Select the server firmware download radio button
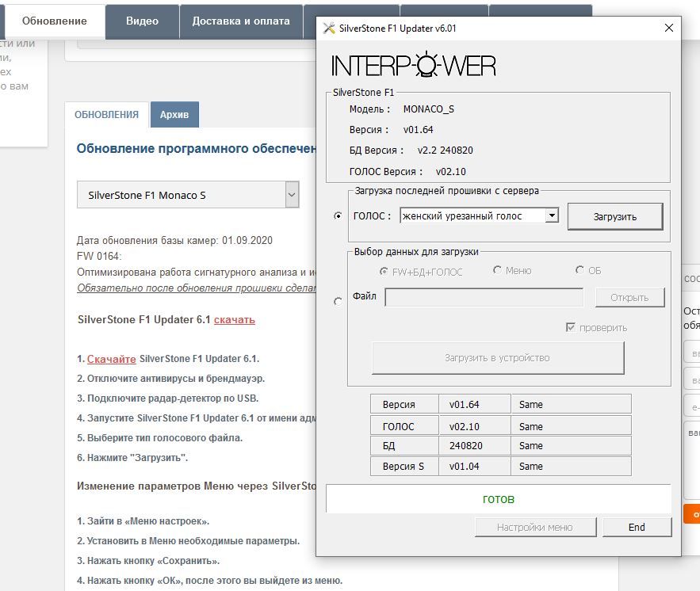 pos(339,215)
